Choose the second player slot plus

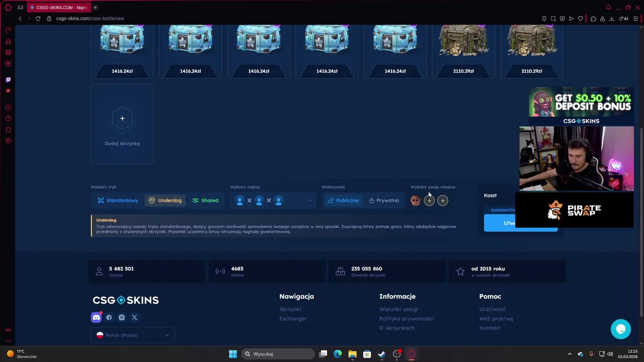tap(429, 201)
